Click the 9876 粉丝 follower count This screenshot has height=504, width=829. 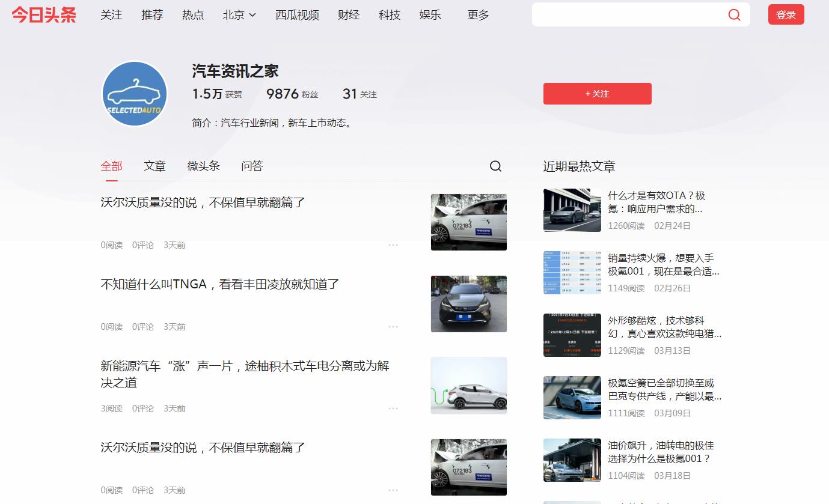[292, 94]
